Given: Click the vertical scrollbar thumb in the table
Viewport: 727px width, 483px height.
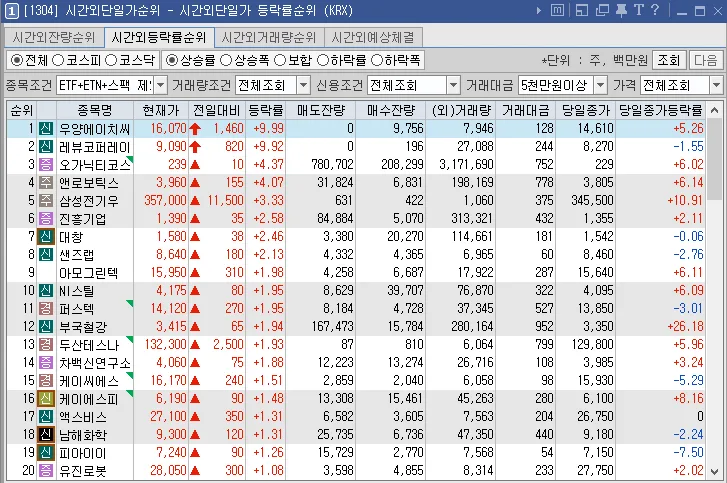Looking at the screenshot, I should pos(714,159).
